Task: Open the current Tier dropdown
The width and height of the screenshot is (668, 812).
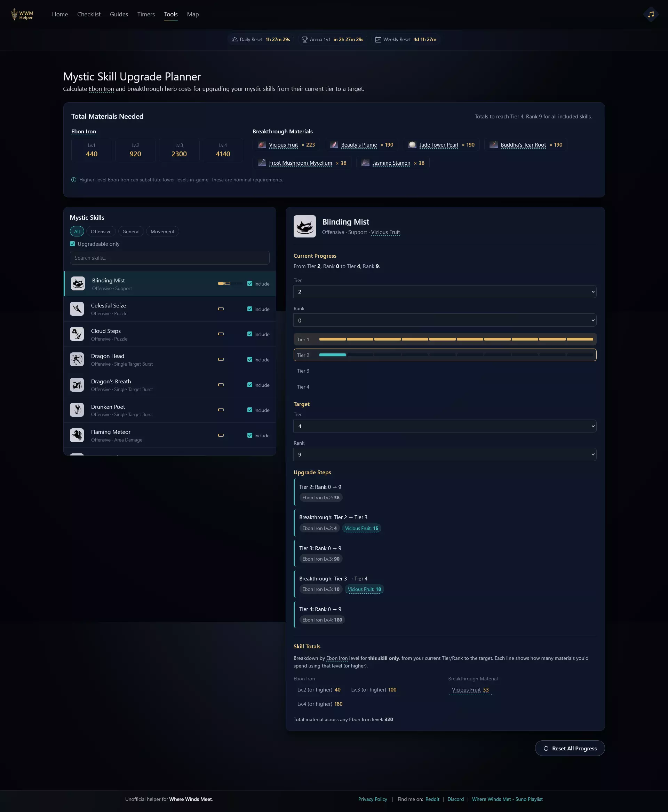Action: pyautogui.click(x=444, y=292)
